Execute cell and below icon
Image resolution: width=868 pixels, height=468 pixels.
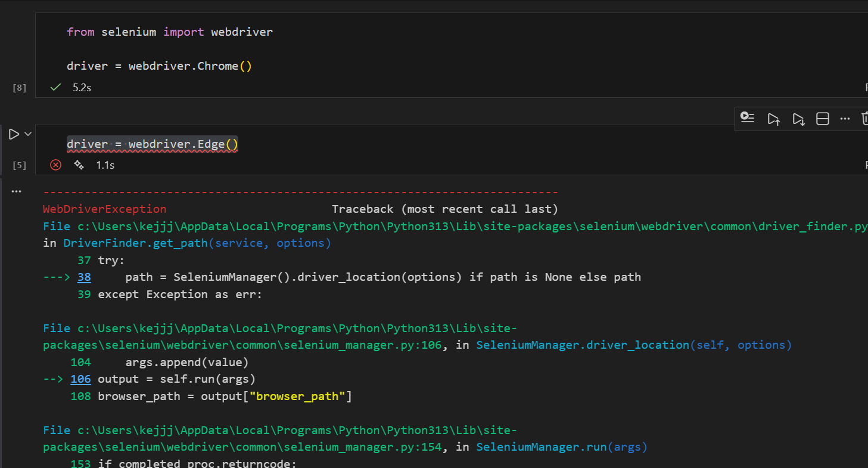coord(798,119)
